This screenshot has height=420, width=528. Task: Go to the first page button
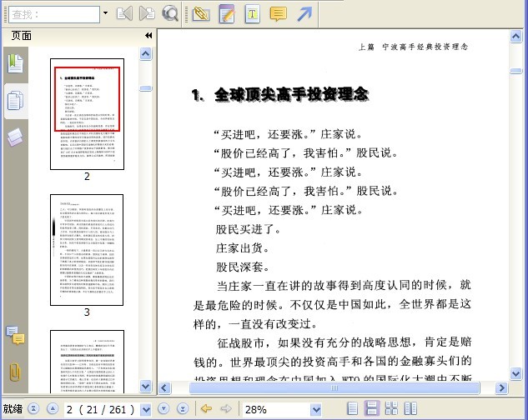[x=33, y=409]
